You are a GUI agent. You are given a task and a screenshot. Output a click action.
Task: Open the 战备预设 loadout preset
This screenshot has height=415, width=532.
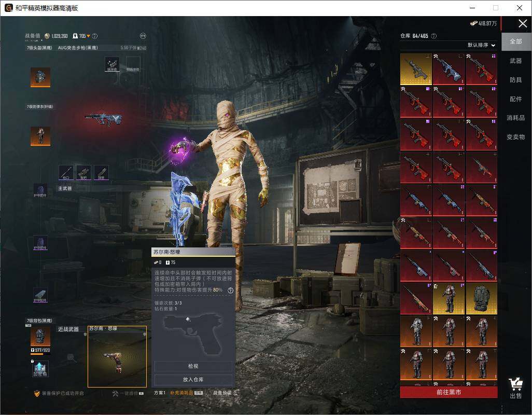click(x=222, y=393)
